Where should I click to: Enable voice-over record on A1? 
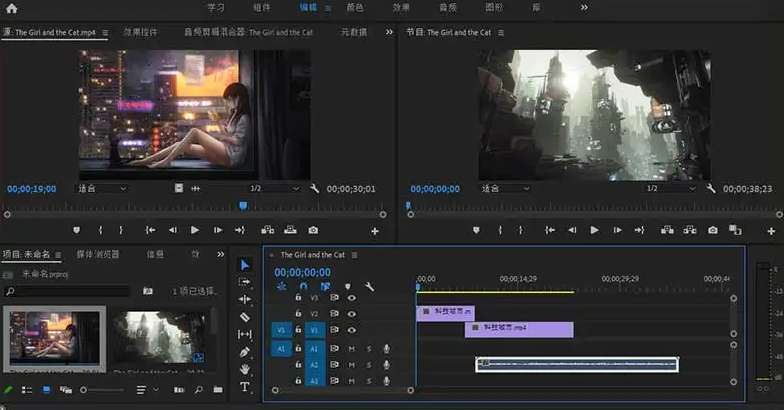(386, 348)
